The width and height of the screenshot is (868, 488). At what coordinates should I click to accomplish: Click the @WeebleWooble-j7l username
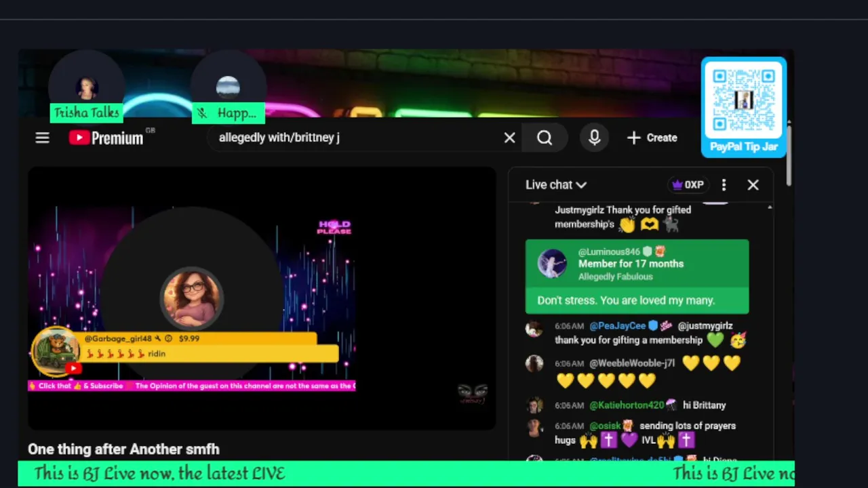point(632,363)
